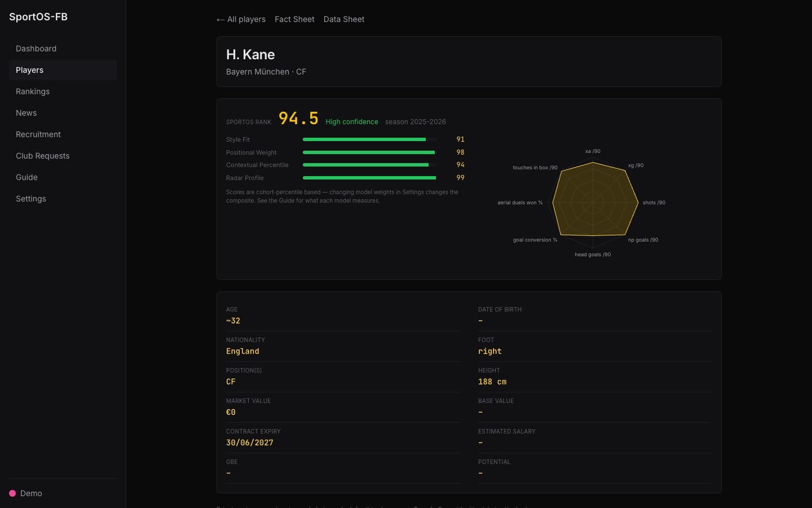Image resolution: width=812 pixels, height=508 pixels.
Task: Click the Radar Profile score 99
Action: 460,178
